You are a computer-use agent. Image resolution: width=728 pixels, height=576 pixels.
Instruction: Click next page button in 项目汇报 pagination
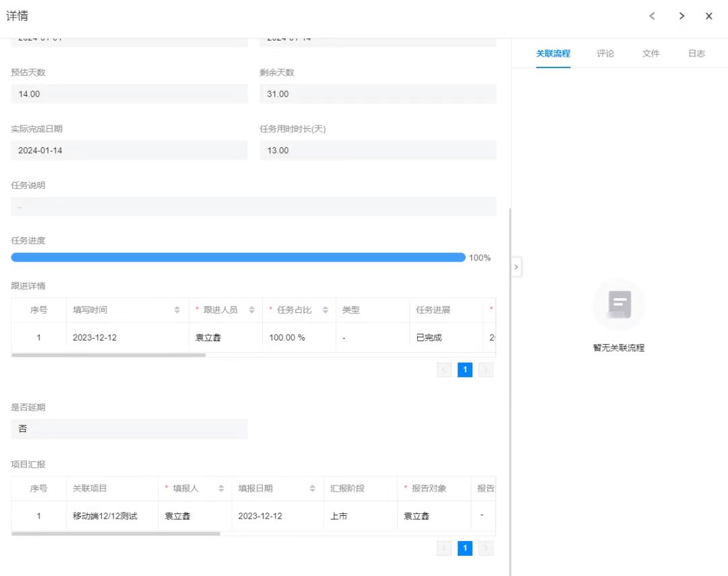(485, 548)
